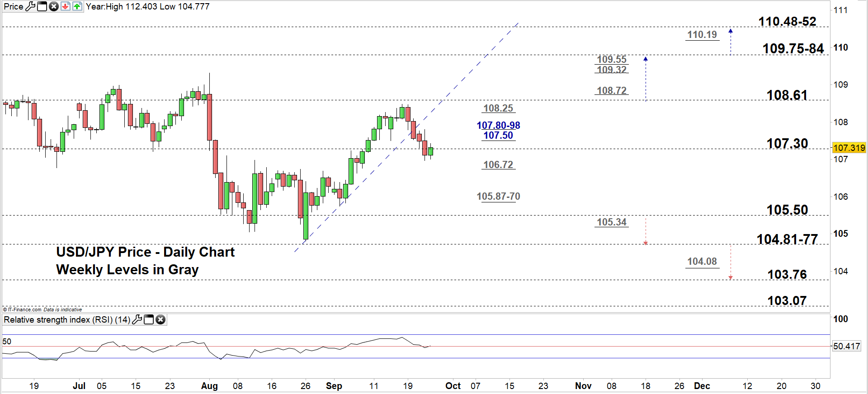This screenshot has width=868, height=394.
Task: Click the Price panel label
Action: click(13, 6)
